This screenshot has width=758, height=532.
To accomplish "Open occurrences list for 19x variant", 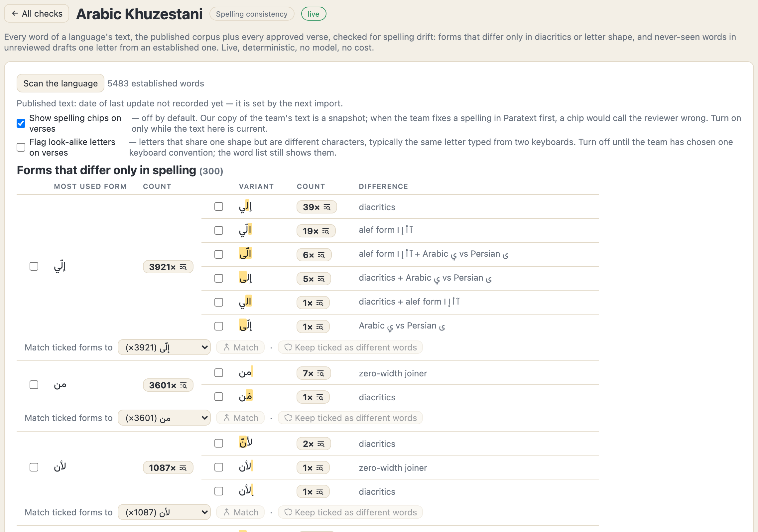I will 316,231.
